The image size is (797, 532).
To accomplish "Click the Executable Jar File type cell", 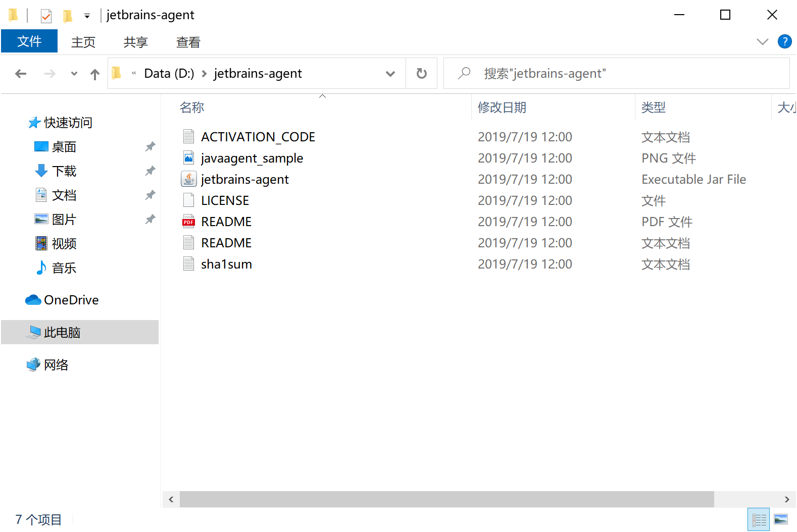I will click(694, 179).
